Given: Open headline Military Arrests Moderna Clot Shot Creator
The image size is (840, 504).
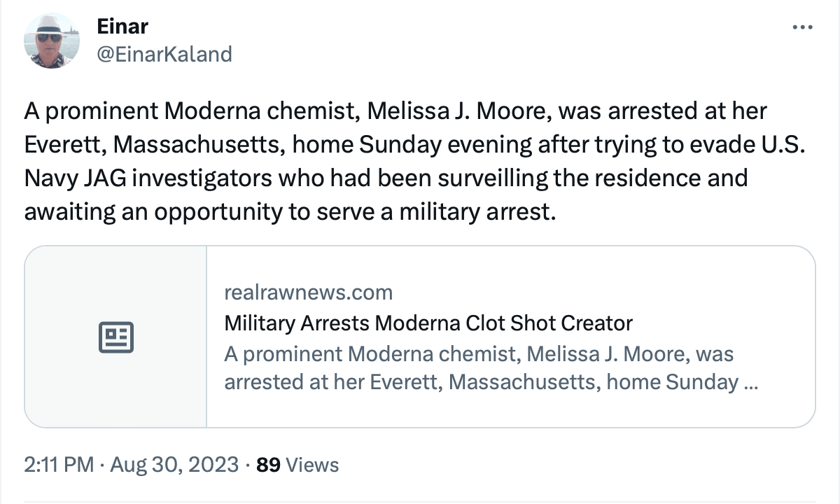Looking at the screenshot, I should 428,323.
